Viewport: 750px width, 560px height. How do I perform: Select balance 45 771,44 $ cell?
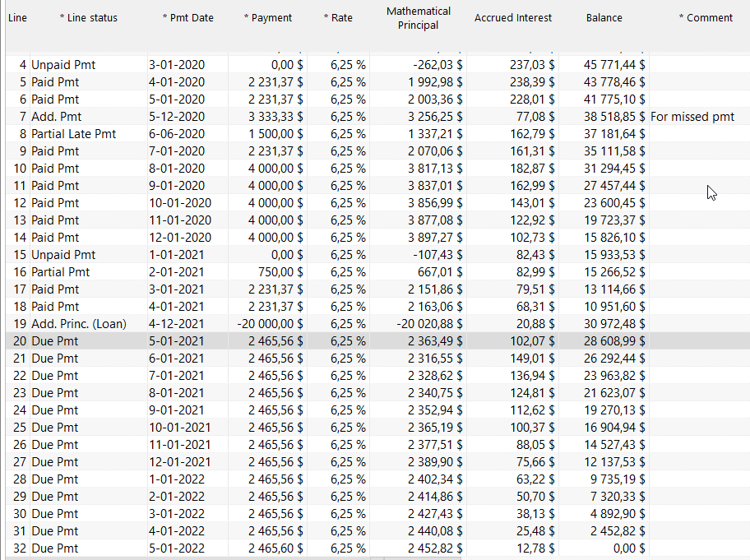[x=604, y=65]
